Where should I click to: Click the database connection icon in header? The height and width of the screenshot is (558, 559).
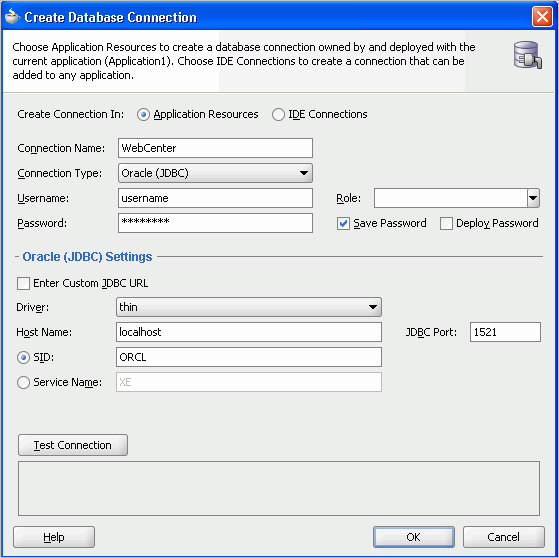click(x=528, y=55)
